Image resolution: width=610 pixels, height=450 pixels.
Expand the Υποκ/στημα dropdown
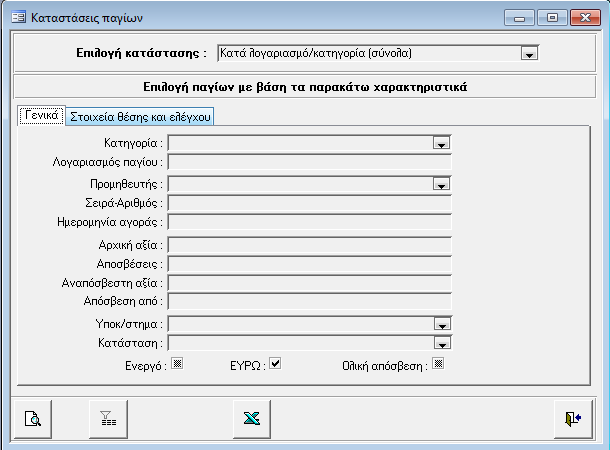coord(440,324)
